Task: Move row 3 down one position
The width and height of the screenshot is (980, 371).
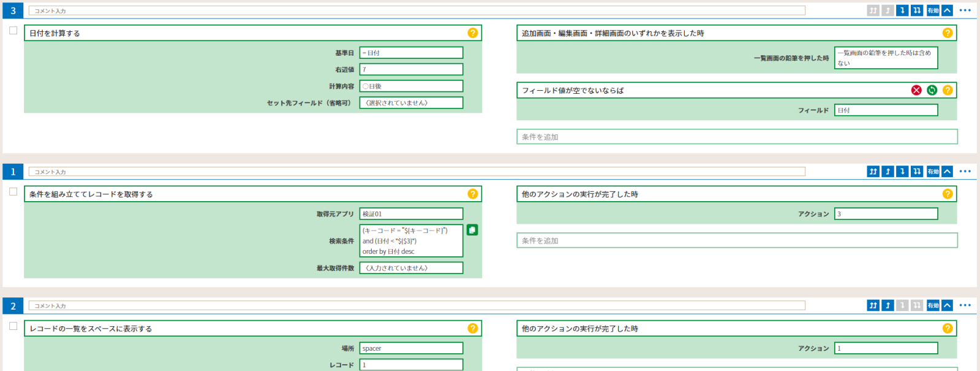Action: 902,10
